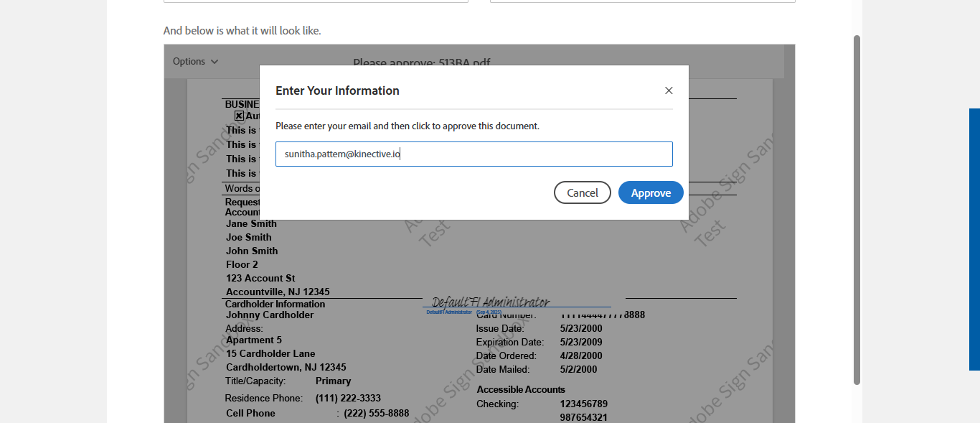Screen dimensions: 980x423
Task: Click the 'Johnny Cardholder' name
Action: pos(270,315)
